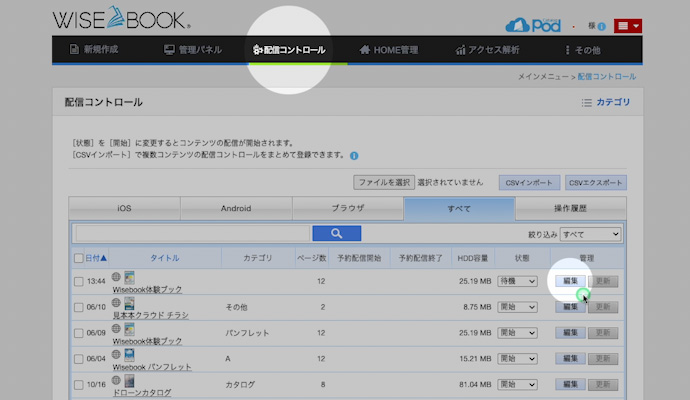690x400 pixels.
Task: Open 状態 dropdown in 06/04 row
Action: point(517,359)
